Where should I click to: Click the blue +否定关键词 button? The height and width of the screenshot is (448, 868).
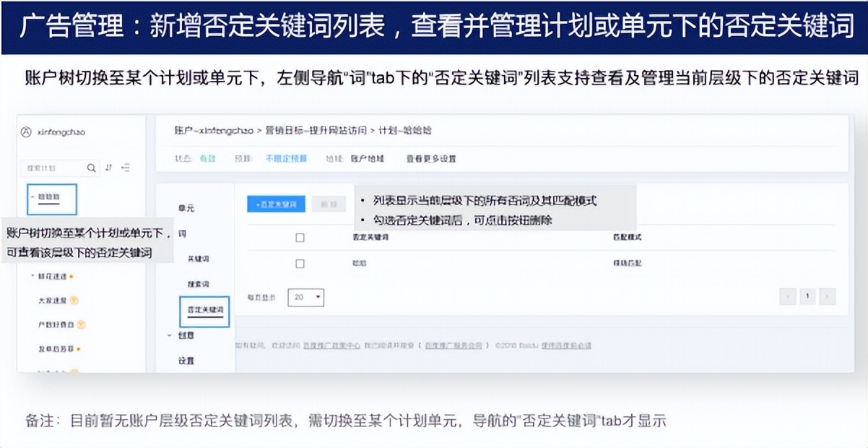(277, 204)
